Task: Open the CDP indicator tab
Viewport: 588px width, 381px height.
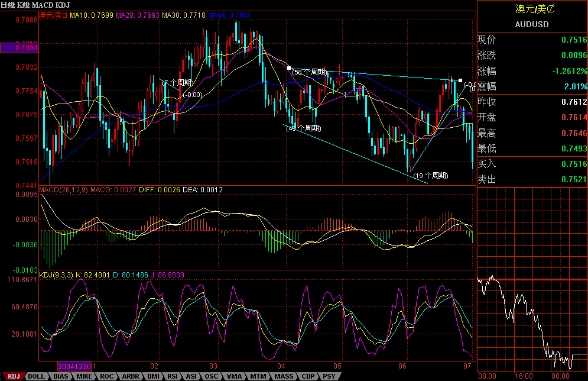Action: click(308, 376)
